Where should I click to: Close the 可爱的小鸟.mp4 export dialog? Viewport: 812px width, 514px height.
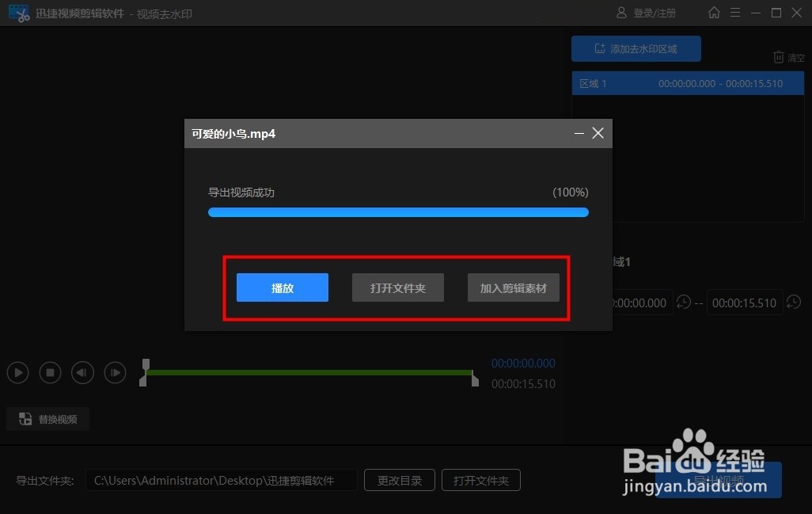click(x=598, y=133)
